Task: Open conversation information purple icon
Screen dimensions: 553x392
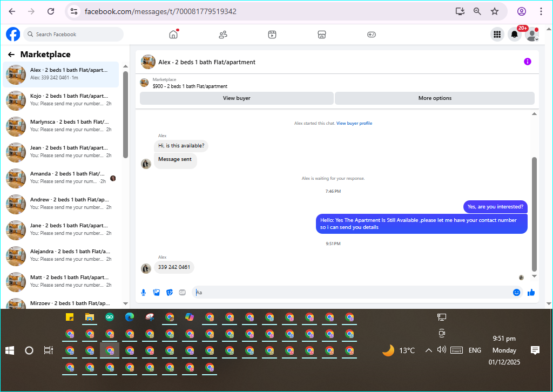Action: [x=527, y=62]
